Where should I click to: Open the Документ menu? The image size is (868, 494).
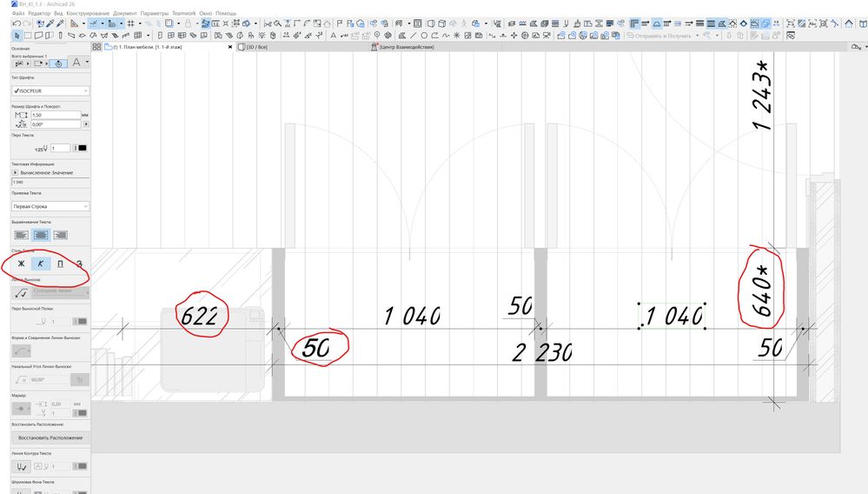124,13
